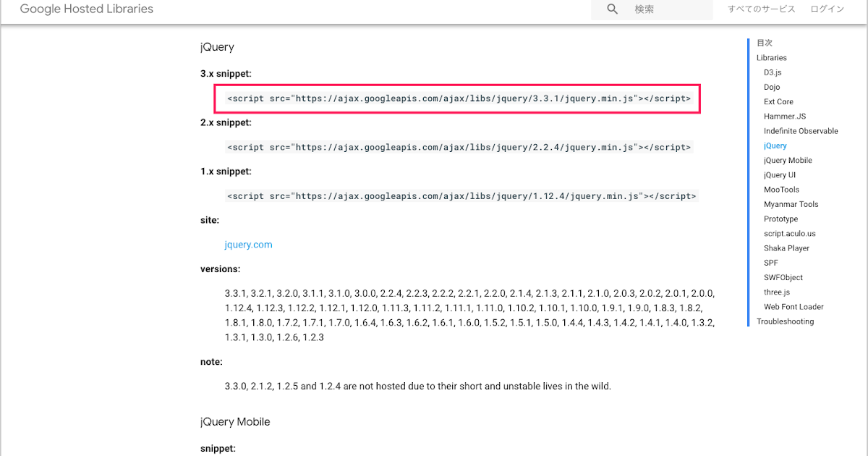Select the jQuery 1.x snippet code
Image resolution: width=868 pixels, height=456 pixels.
(461, 196)
